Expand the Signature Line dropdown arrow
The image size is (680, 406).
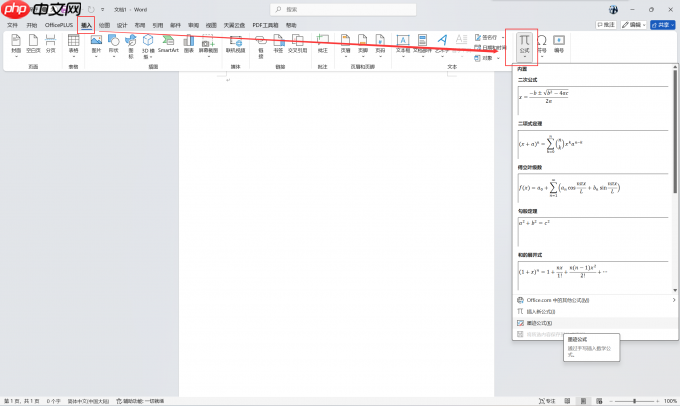tap(503, 37)
